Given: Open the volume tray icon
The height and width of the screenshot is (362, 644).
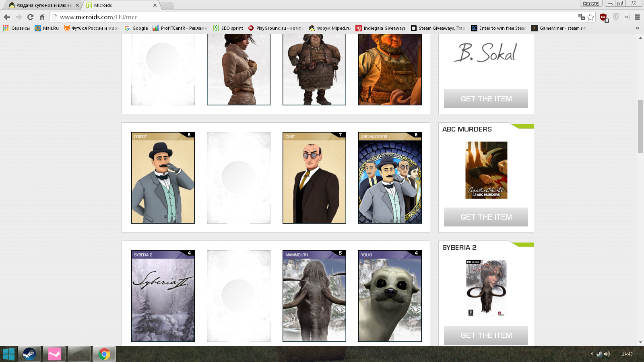Looking at the screenshot, I should pyautogui.click(x=607, y=354).
